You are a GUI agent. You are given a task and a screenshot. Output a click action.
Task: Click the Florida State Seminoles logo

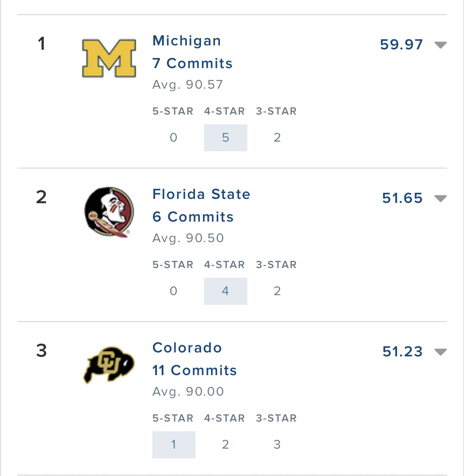pyautogui.click(x=109, y=212)
